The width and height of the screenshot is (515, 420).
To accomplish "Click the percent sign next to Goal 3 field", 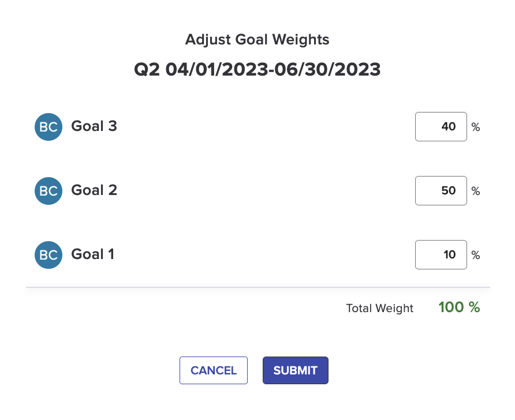I will tap(476, 127).
